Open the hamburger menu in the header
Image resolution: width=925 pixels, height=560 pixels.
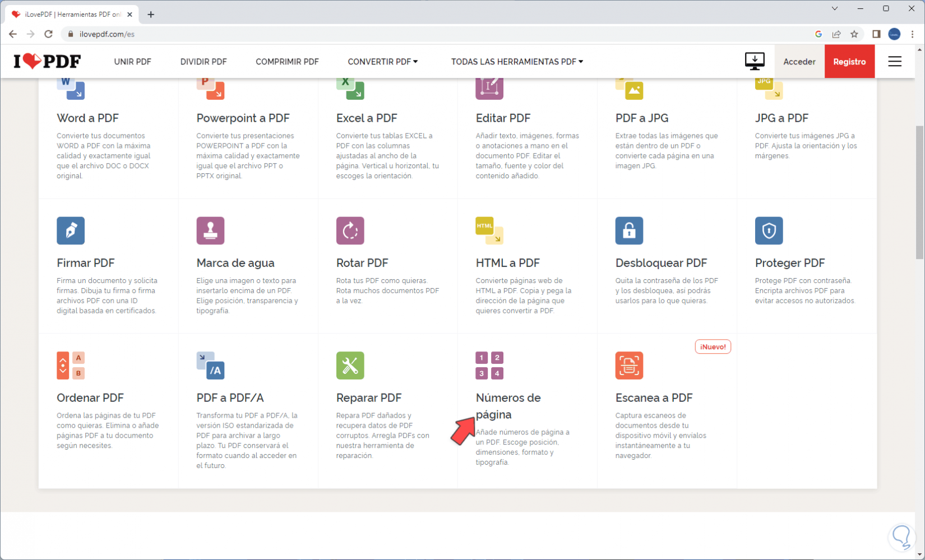tap(895, 62)
